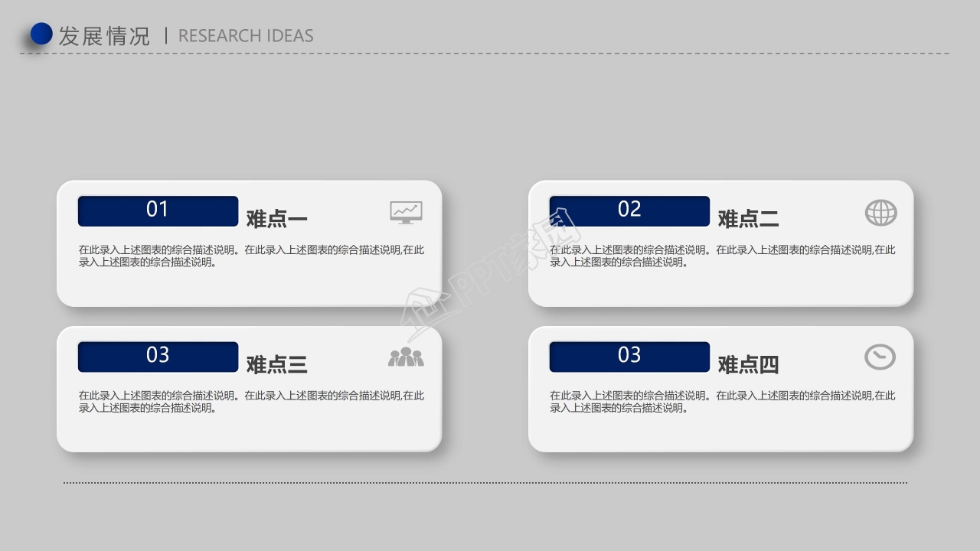
Task: Select the 难点一 heading text
Action: coord(276,219)
